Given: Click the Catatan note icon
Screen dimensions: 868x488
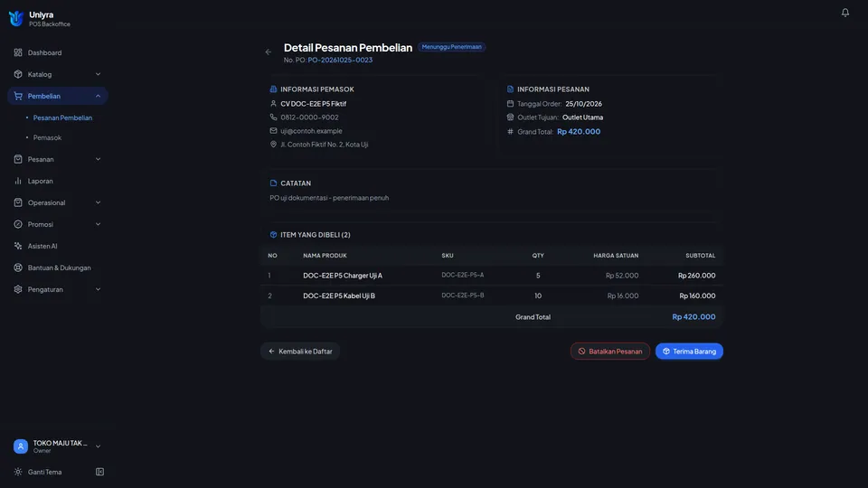Looking at the screenshot, I should (273, 183).
